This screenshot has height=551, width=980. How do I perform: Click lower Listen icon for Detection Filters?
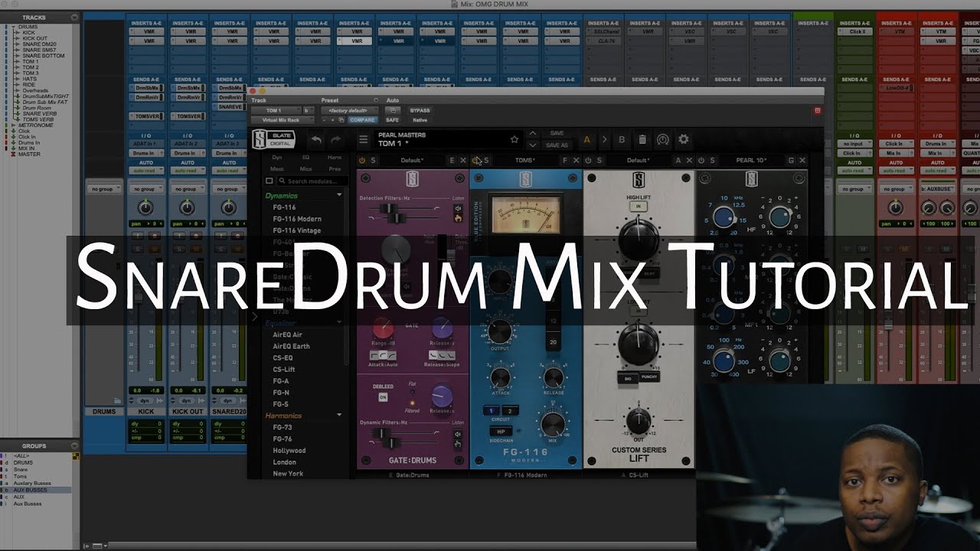click(458, 218)
